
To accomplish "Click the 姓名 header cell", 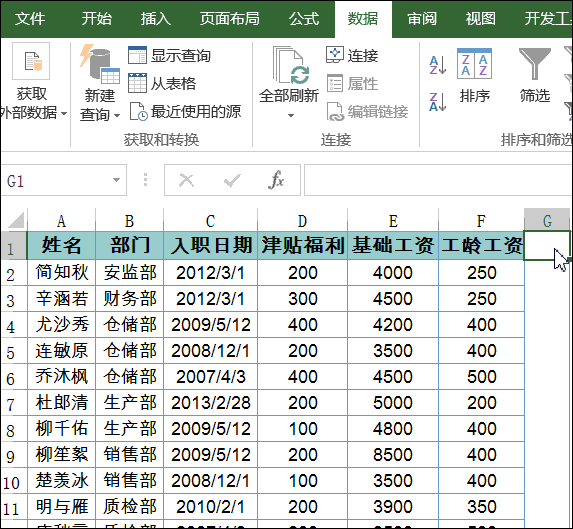I will point(61,245).
